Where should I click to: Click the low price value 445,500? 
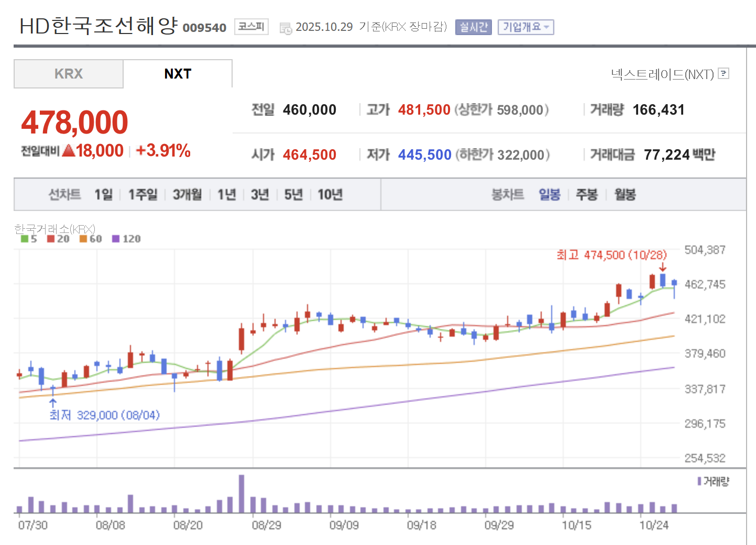pyautogui.click(x=425, y=155)
